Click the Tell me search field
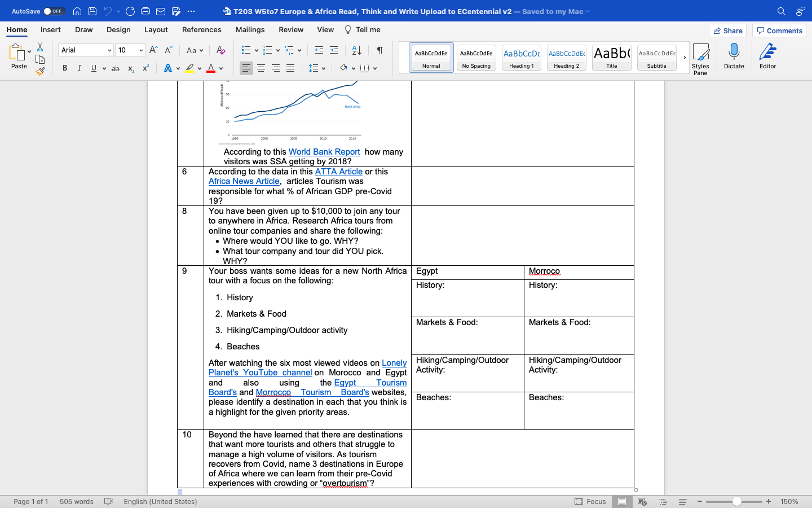Viewport: 812px width, 508px height. click(363, 29)
